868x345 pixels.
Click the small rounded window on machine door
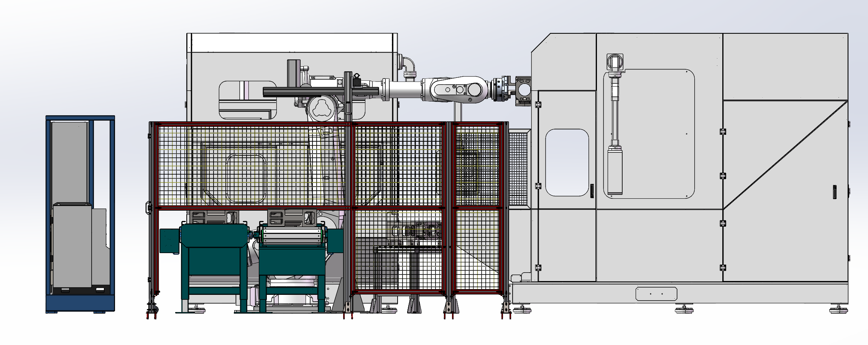click(567, 162)
